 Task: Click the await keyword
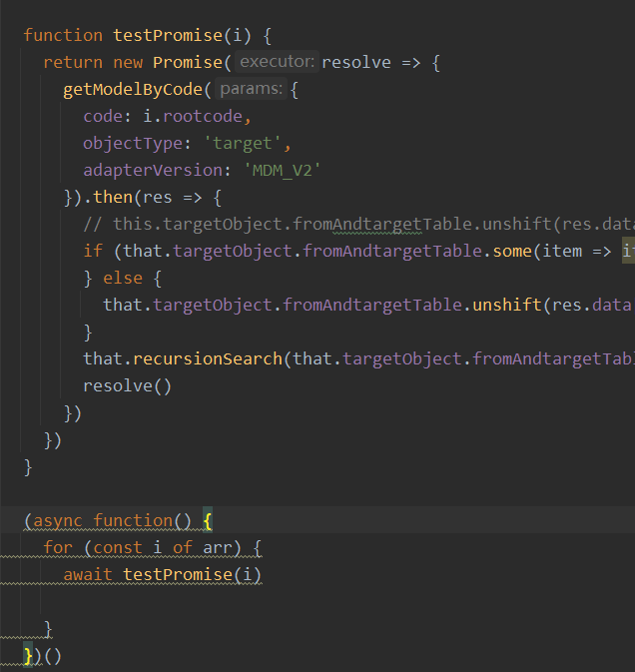(x=88, y=575)
